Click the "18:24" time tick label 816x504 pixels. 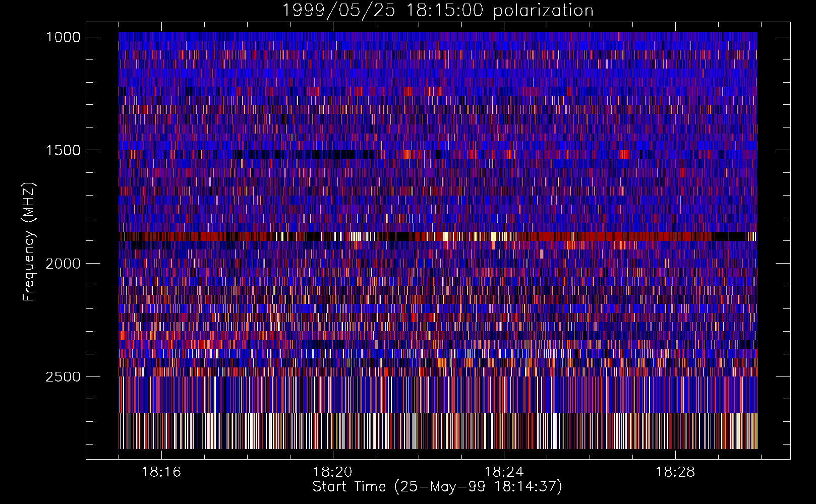coord(504,472)
